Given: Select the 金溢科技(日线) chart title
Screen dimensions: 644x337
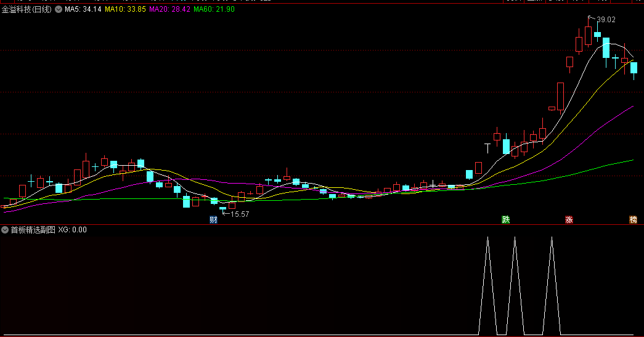Looking at the screenshot, I should (x=26, y=9).
